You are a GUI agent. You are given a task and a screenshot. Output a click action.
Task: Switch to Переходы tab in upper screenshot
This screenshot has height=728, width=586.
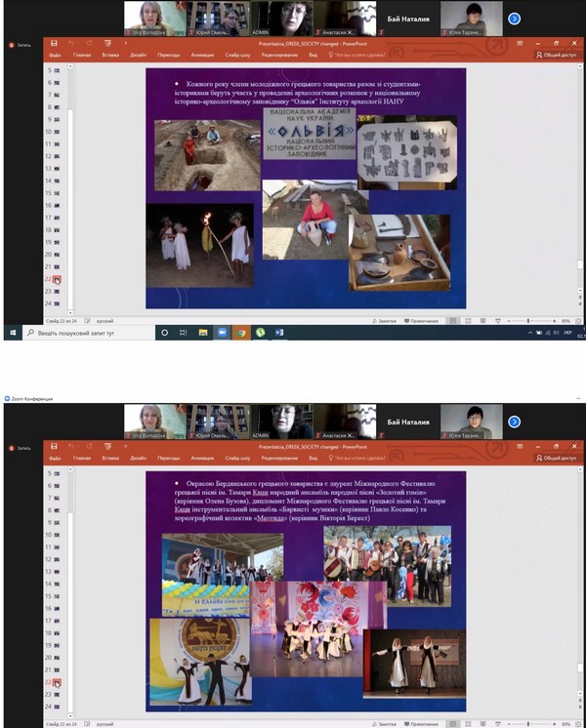(x=168, y=55)
